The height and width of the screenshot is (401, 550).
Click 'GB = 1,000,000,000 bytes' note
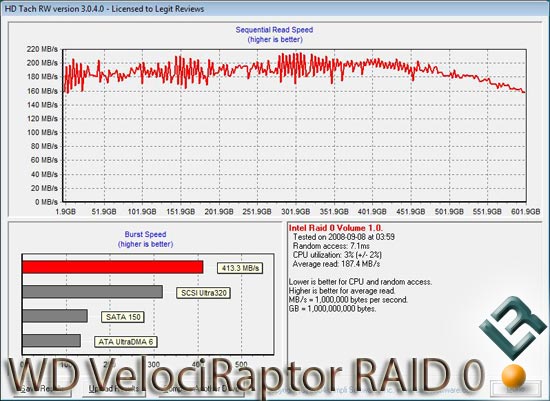(x=333, y=309)
